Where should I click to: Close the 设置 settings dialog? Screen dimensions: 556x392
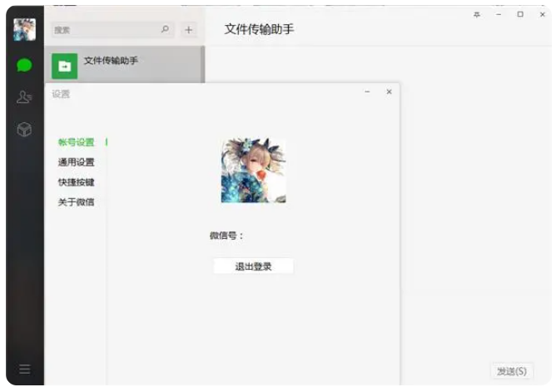[x=389, y=92]
